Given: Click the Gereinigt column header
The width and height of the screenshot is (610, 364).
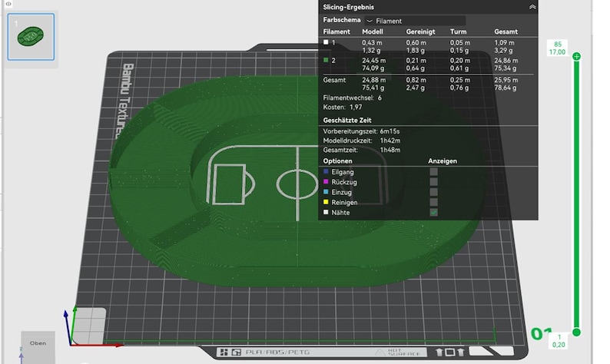Looking at the screenshot, I should coord(420,31).
